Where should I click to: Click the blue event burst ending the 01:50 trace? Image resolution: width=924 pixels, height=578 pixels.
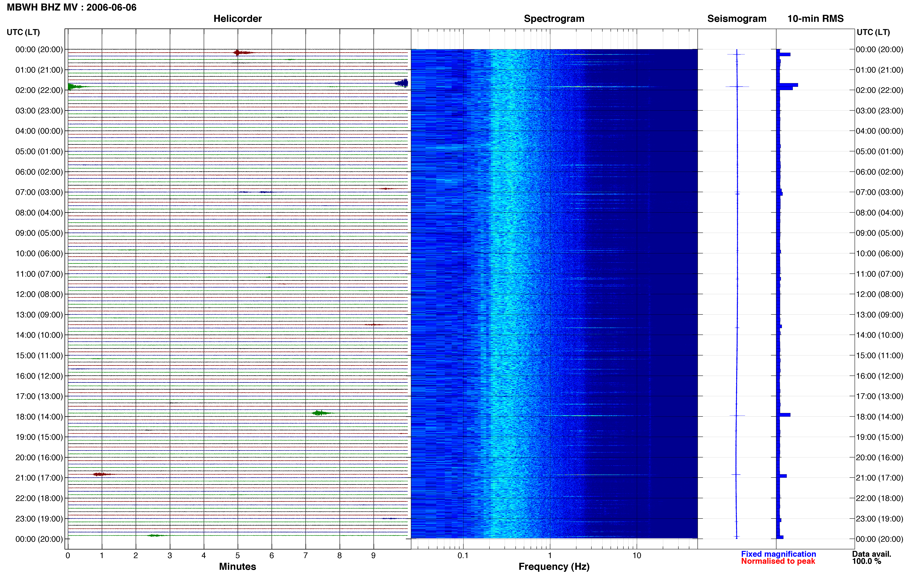tap(401, 83)
